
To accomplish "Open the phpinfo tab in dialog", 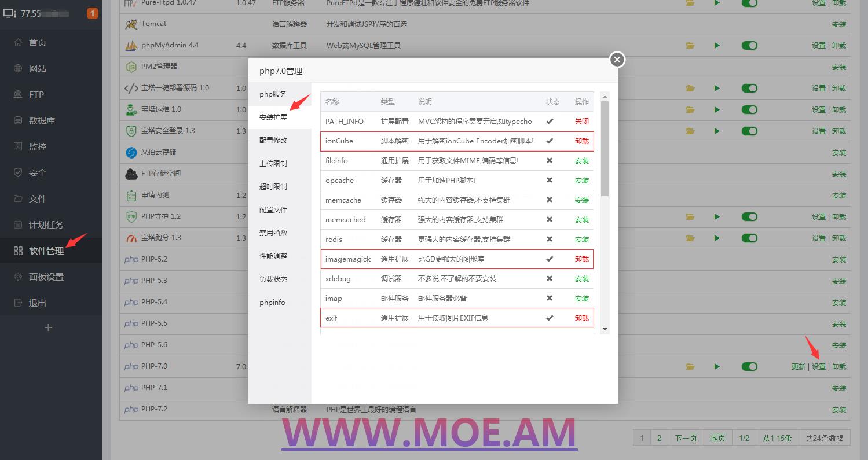I will (280, 303).
